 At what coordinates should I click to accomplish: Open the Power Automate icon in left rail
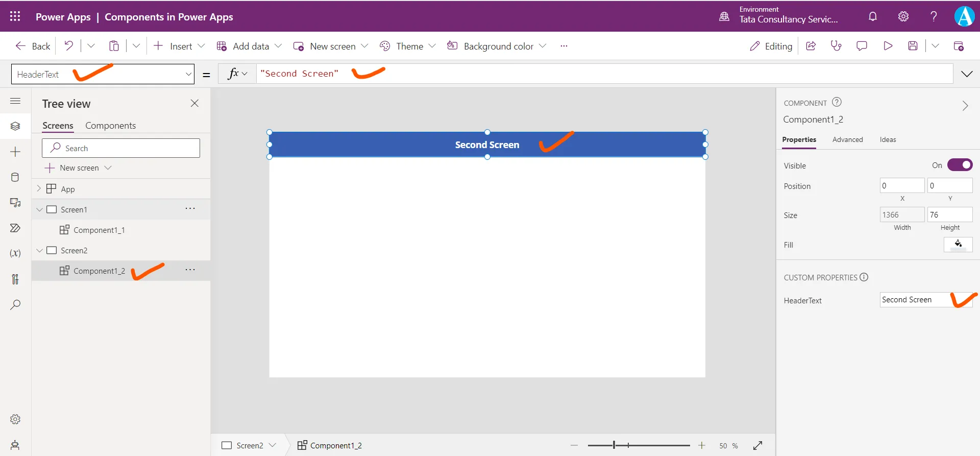coord(15,228)
